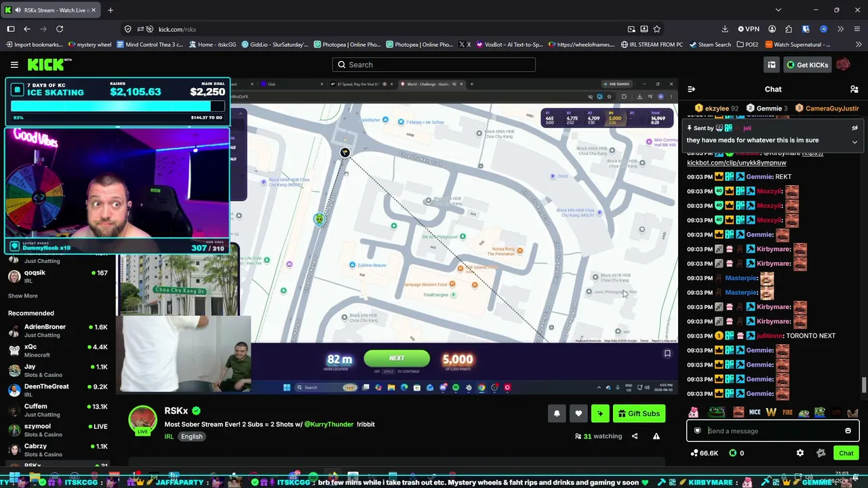Screen dimensions: 868x488
Task: Open the POE2 bookmarks folder
Action: (747, 45)
